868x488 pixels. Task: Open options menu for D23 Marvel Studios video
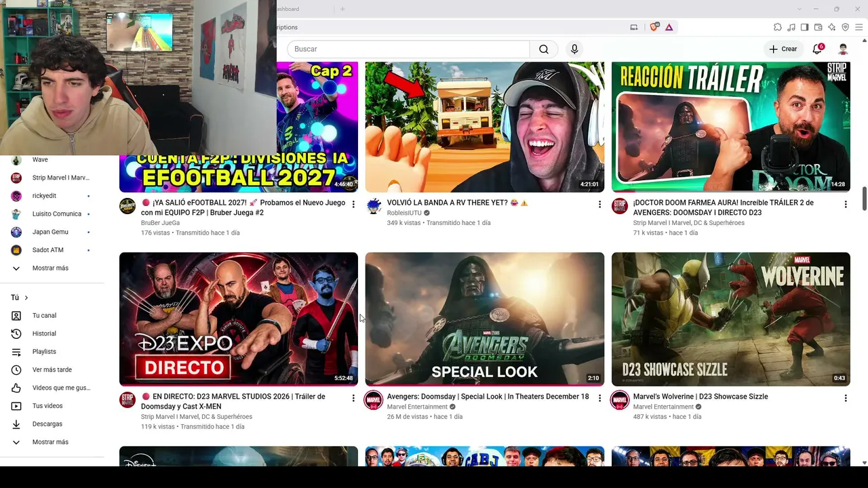(x=353, y=398)
